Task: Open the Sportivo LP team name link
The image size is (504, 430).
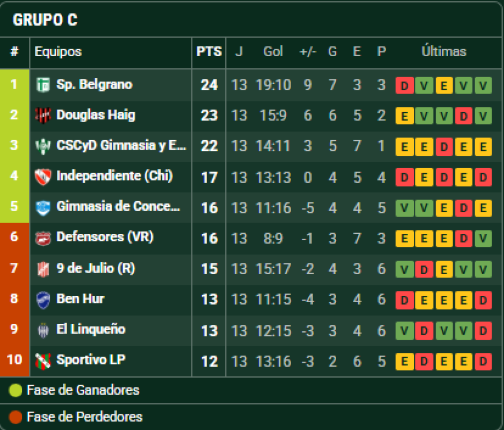Action: pyautogui.click(x=91, y=359)
